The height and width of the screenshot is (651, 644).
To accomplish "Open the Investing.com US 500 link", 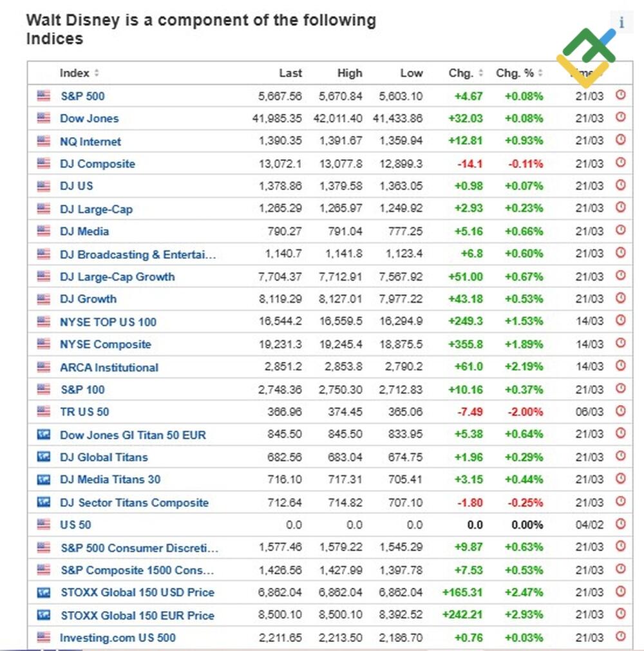I will coord(117,637).
